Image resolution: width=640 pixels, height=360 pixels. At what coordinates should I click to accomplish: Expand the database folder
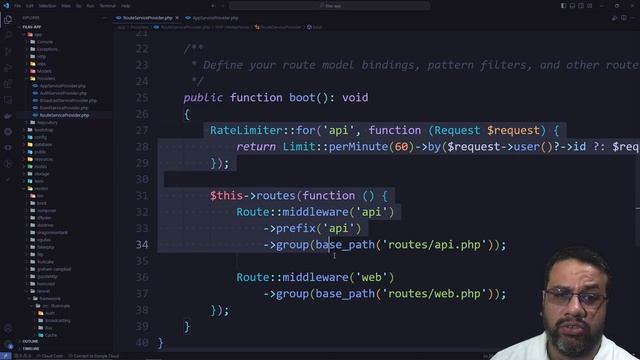[43, 144]
